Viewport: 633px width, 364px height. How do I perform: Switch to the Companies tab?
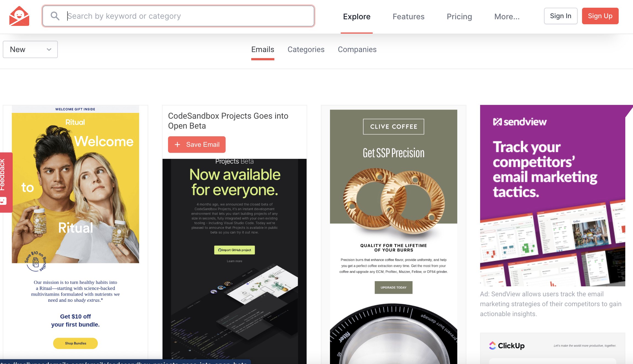[x=357, y=50]
